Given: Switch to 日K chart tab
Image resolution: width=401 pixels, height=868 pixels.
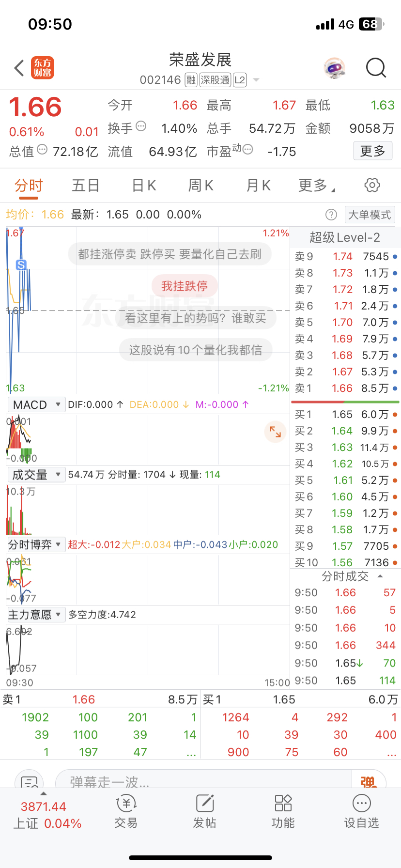Looking at the screenshot, I should coord(144,186).
